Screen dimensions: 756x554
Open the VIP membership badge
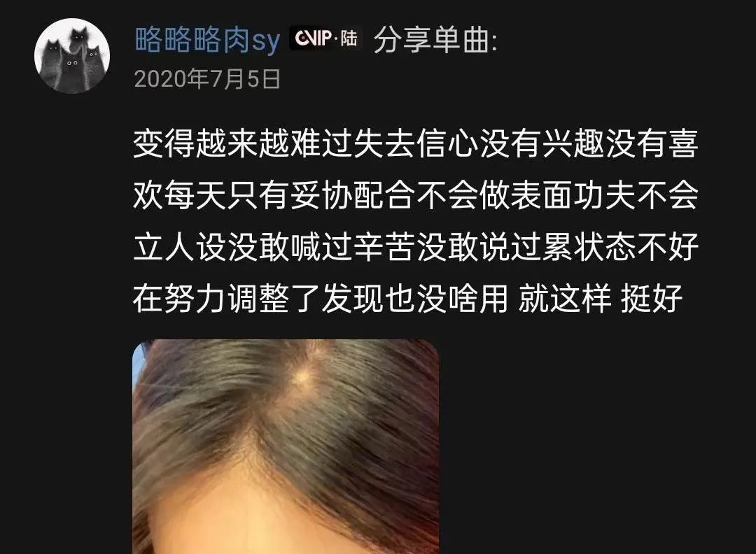point(325,38)
